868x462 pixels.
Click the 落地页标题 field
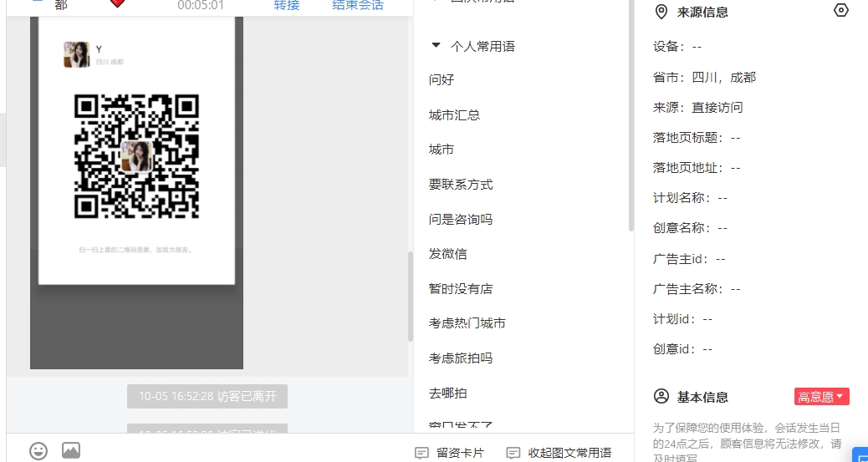[697, 137]
